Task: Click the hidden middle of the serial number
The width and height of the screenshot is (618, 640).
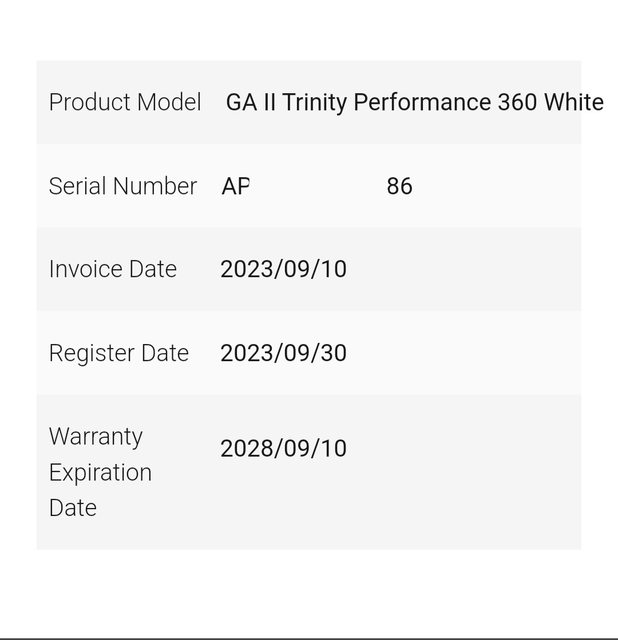Action: click(317, 186)
